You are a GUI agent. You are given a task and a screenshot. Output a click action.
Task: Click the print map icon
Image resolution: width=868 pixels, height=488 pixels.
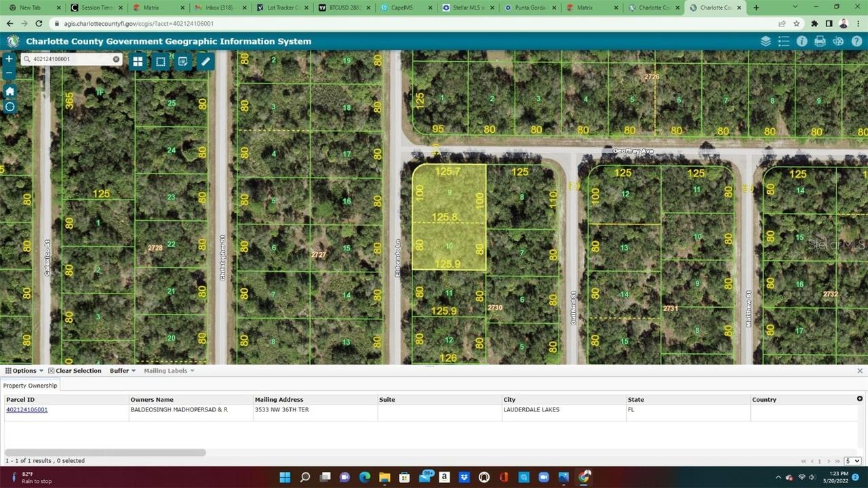[820, 41]
